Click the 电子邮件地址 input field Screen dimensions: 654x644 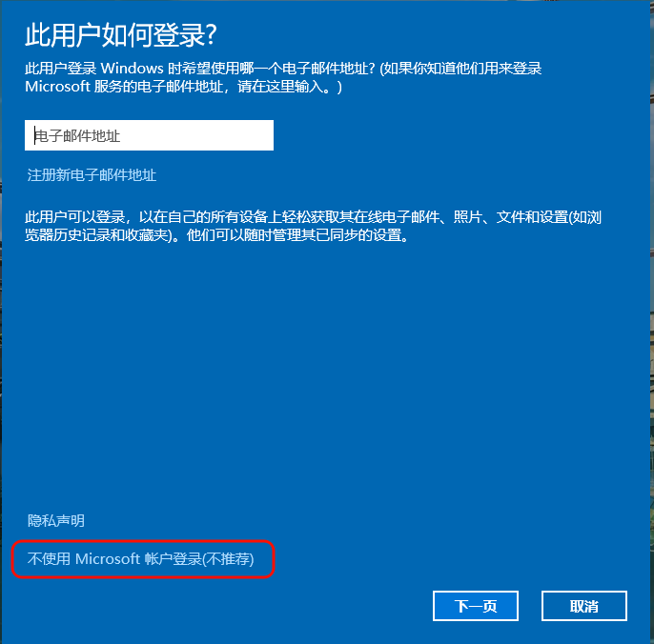[149, 135]
